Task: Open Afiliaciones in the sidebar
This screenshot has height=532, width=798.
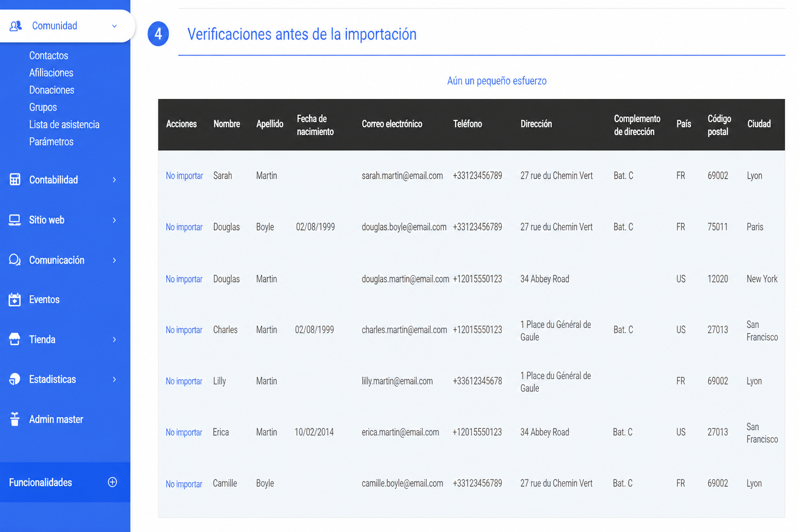Action: [51, 73]
